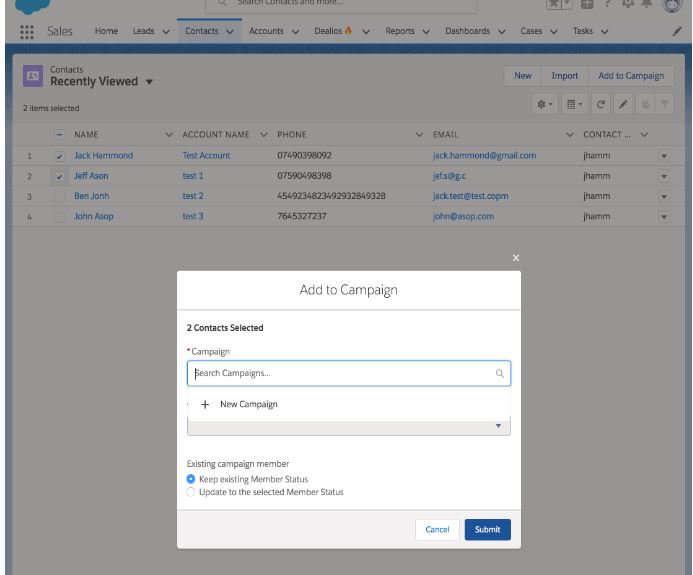Image resolution: width=693 pixels, height=575 pixels.
Task: Click the refresh list view icon
Action: [x=599, y=103]
